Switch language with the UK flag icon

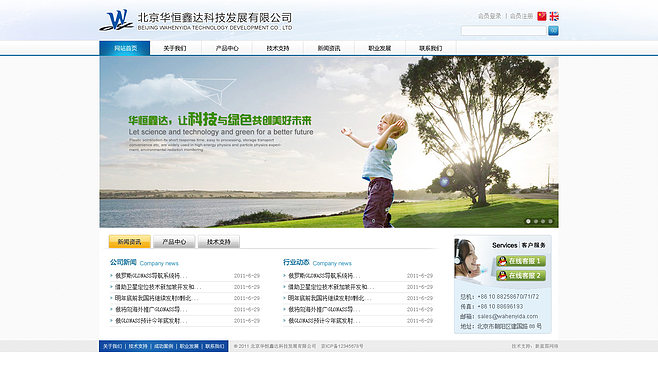point(554,16)
